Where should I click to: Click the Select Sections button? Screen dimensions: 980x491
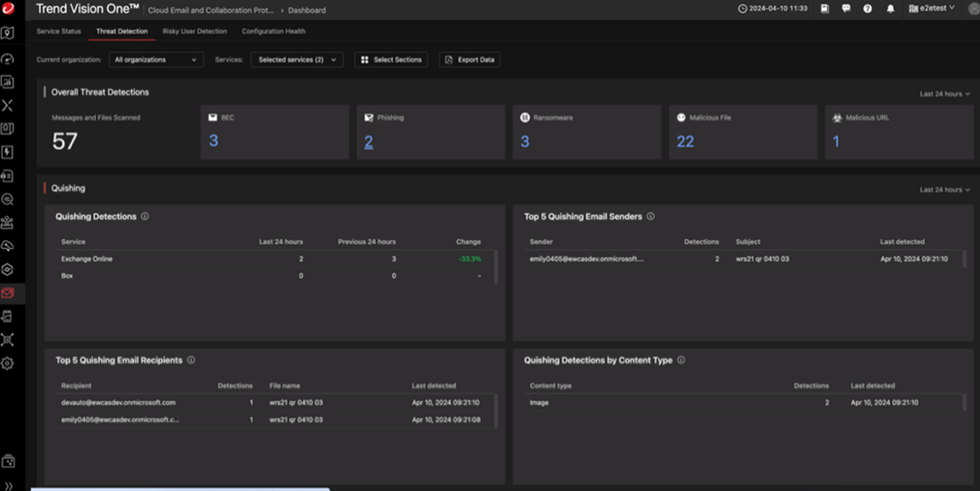(391, 60)
